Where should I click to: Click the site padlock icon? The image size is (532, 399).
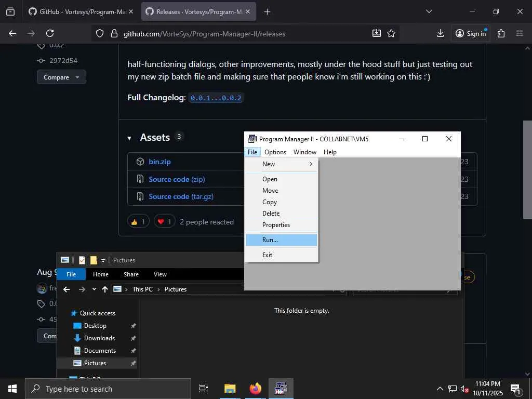pyautogui.click(x=114, y=33)
